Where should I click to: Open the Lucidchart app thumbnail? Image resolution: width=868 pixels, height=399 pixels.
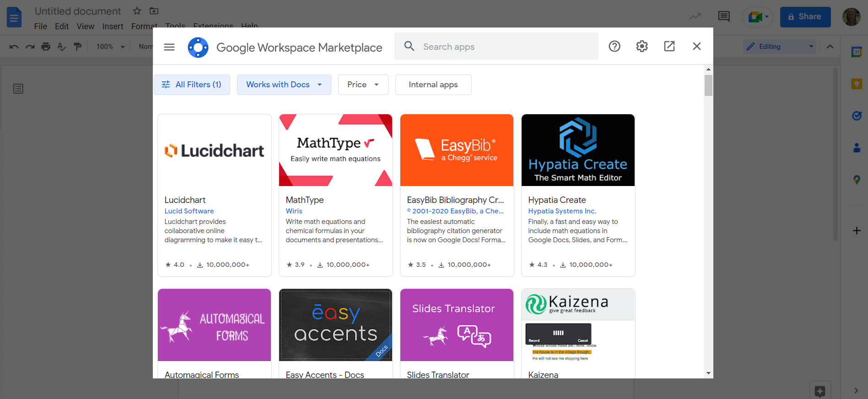215,150
